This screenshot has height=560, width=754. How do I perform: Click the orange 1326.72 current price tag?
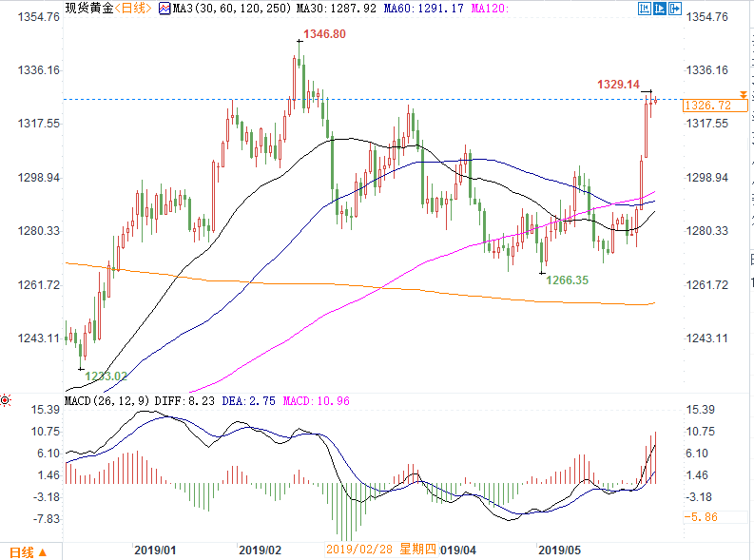tap(716, 106)
